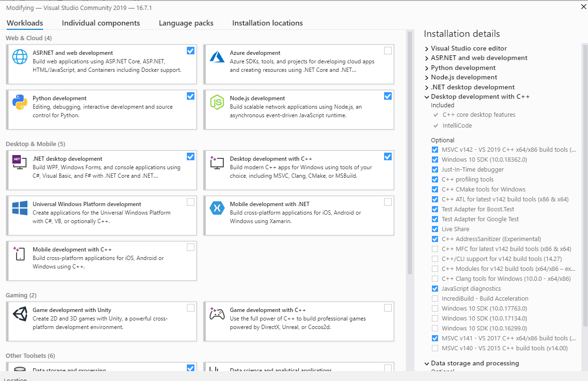Viewport: 588px width, 381px height.
Task: Check the Mobile development with .NET box
Action: pyautogui.click(x=388, y=202)
